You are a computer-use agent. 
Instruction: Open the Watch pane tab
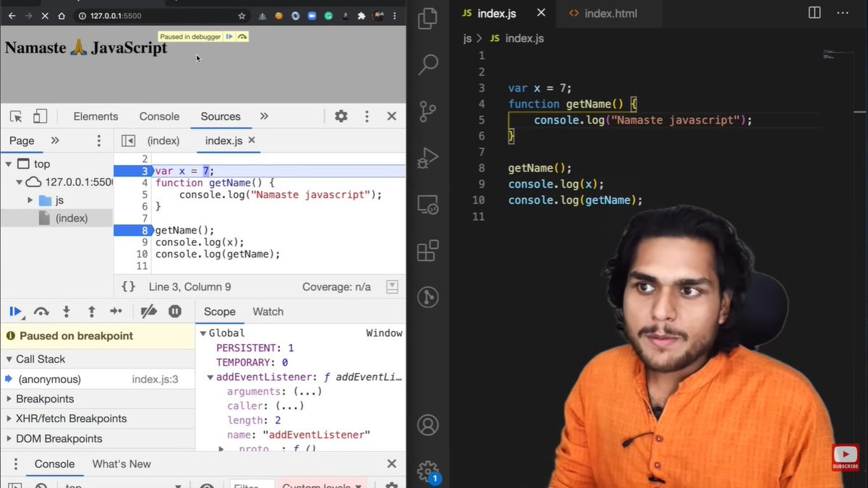pos(268,312)
